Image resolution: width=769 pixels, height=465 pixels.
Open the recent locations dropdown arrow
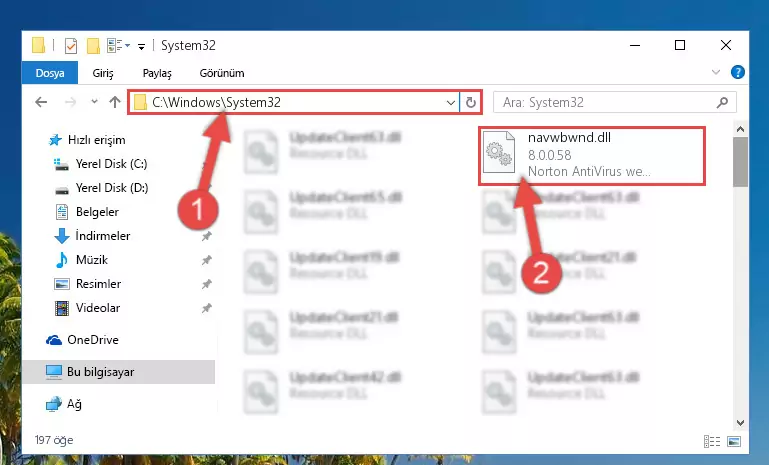point(94,102)
